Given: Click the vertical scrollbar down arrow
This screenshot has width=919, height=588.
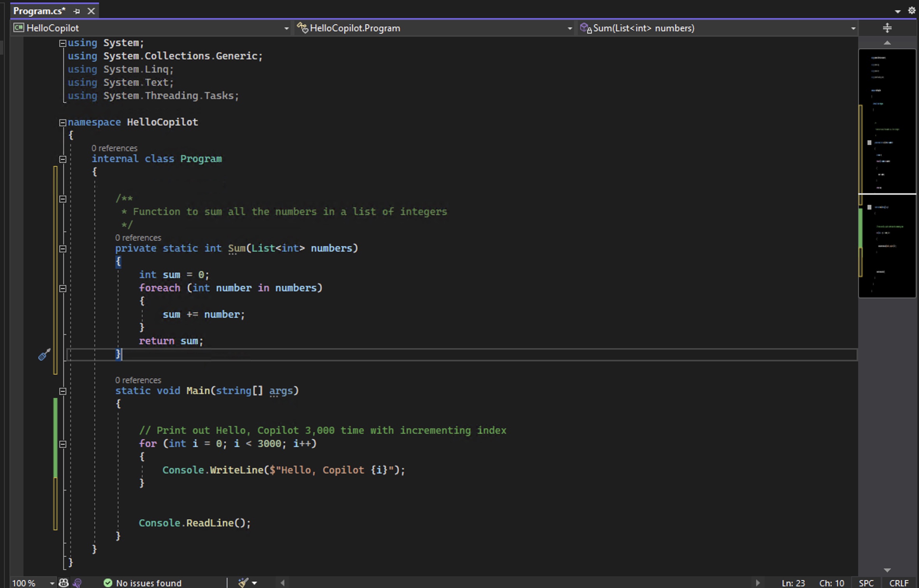Looking at the screenshot, I should point(887,570).
